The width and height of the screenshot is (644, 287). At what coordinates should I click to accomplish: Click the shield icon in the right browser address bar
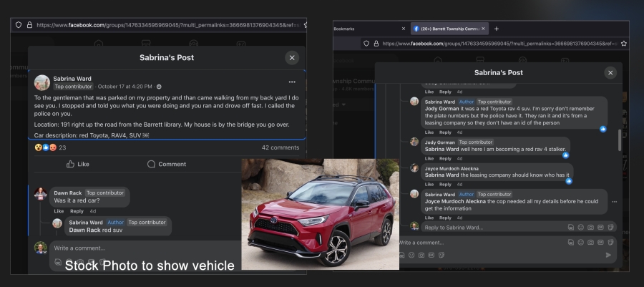click(366, 44)
